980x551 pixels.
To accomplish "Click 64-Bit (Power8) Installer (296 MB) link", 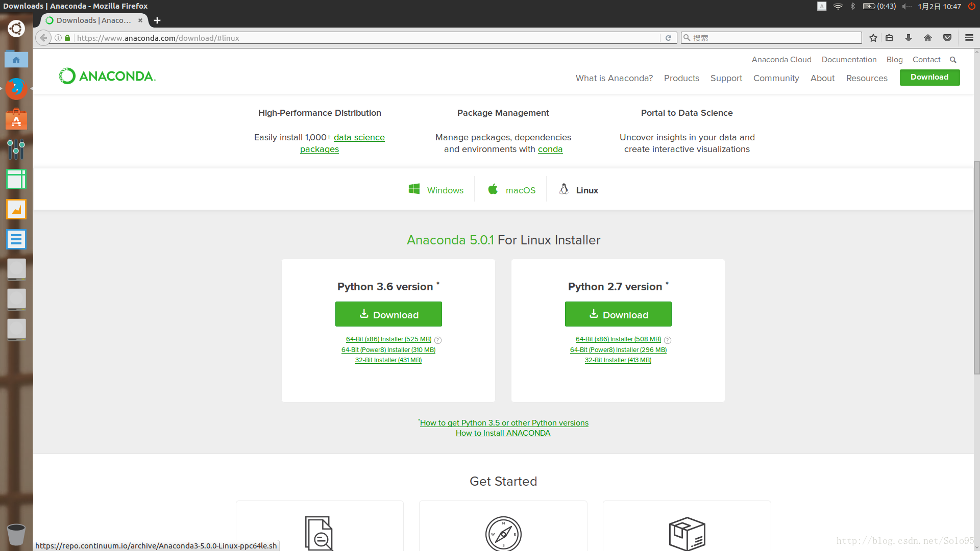I will [618, 350].
